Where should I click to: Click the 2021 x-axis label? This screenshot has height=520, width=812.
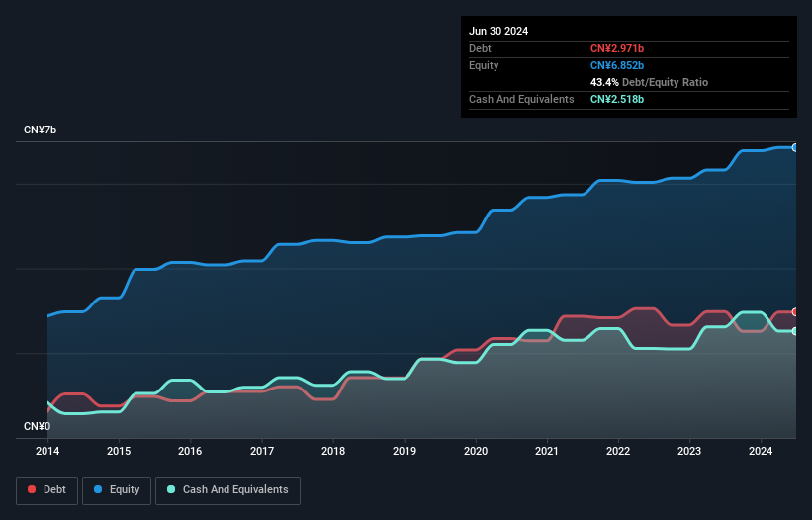coord(547,451)
